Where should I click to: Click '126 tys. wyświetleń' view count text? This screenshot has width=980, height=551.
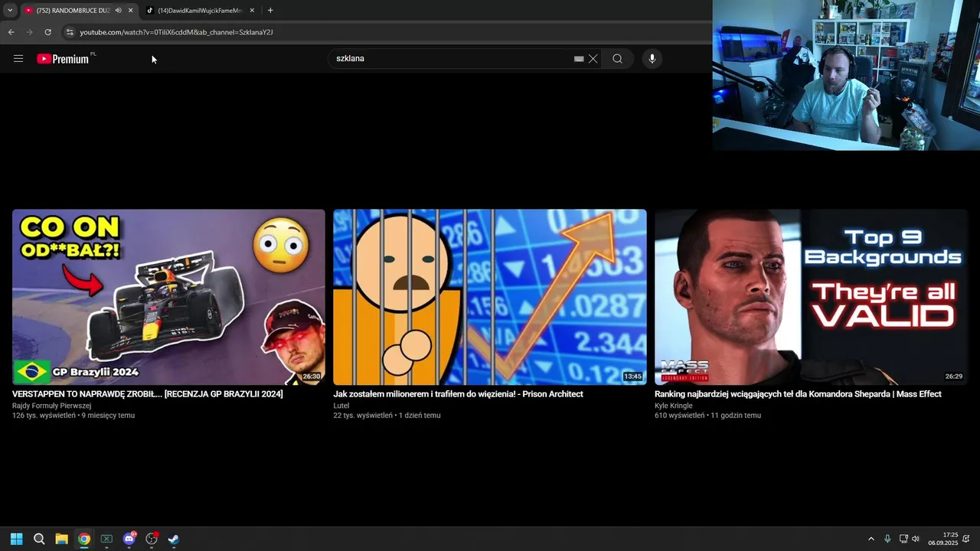pos(44,416)
